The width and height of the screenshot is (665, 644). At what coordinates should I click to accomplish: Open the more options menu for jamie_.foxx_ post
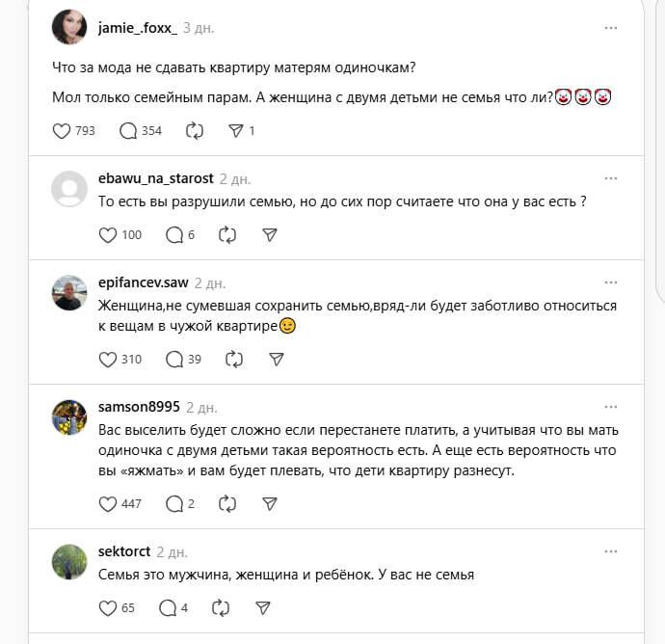point(610,28)
